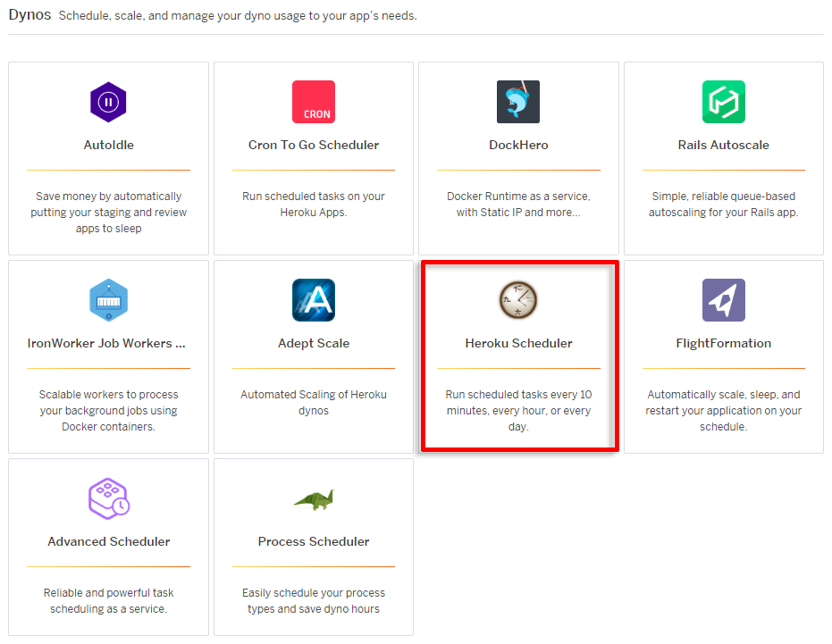
Task: Click the Advanced Scheduler purple icon
Action: (109, 498)
